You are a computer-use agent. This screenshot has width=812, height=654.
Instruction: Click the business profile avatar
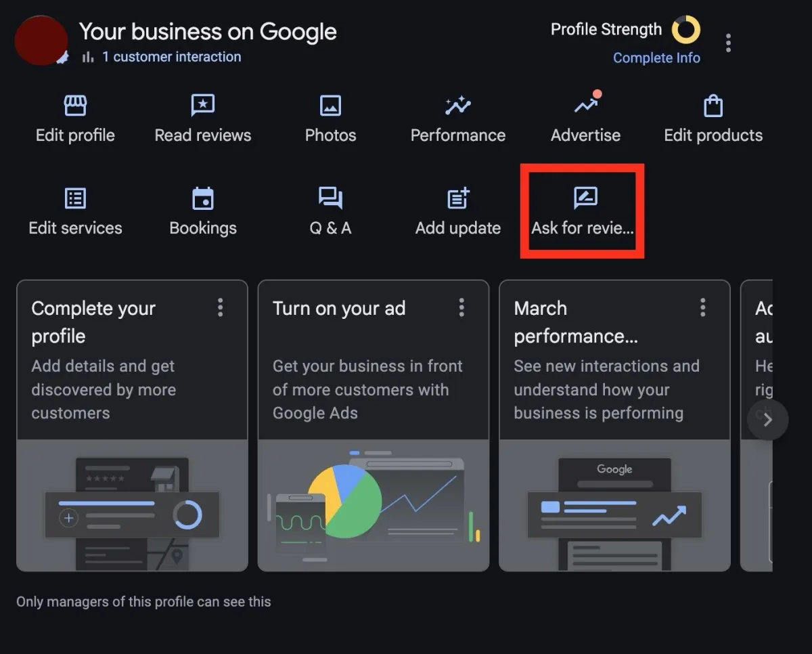coord(41,41)
